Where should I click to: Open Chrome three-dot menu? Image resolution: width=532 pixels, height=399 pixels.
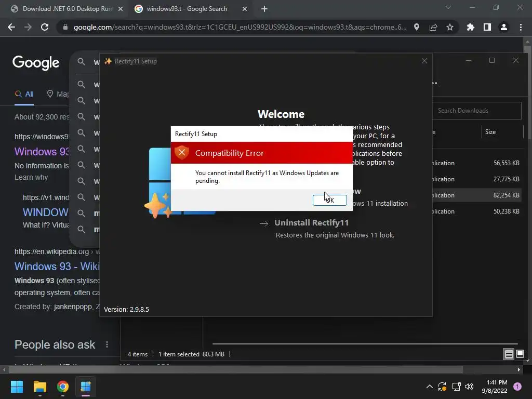pyautogui.click(x=521, y=27)
